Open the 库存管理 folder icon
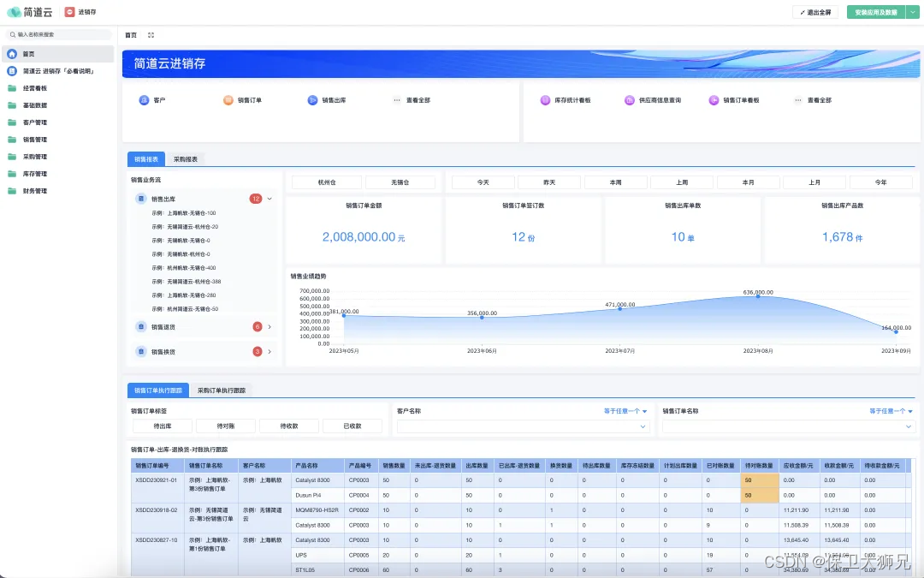Screen dimensions: 924x578 (12, 173)
